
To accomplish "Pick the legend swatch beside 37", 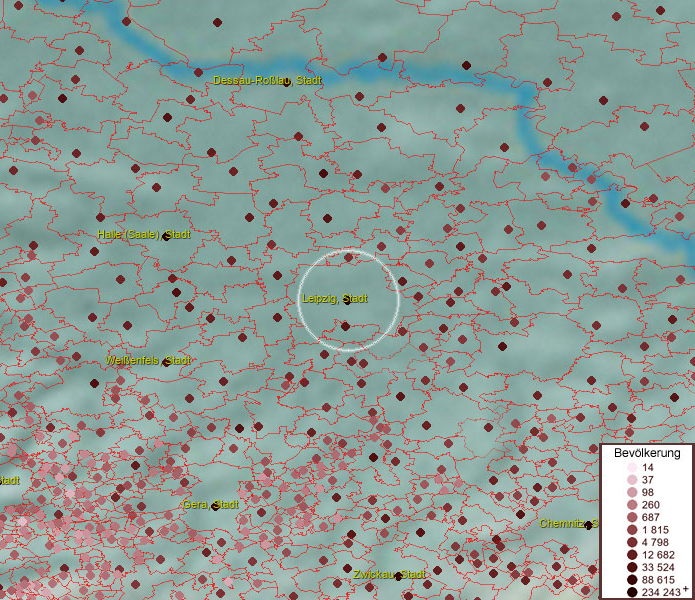I will point(632,479).
